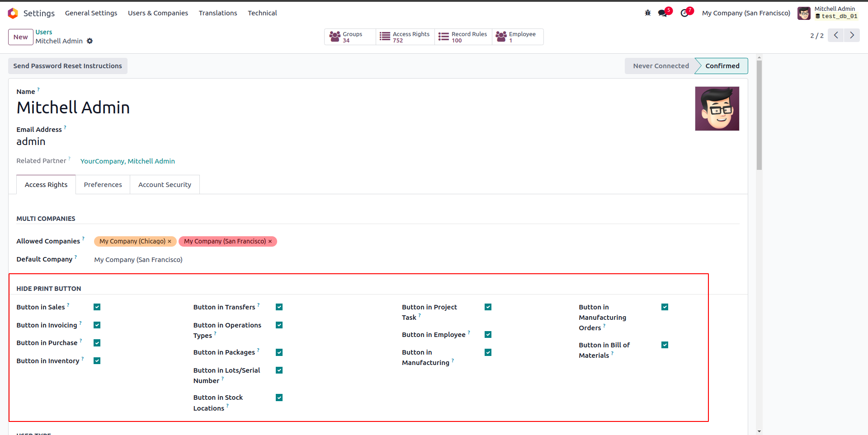
Task: Toggle Button in Project Task checkbox
Action: coord(488,307)
